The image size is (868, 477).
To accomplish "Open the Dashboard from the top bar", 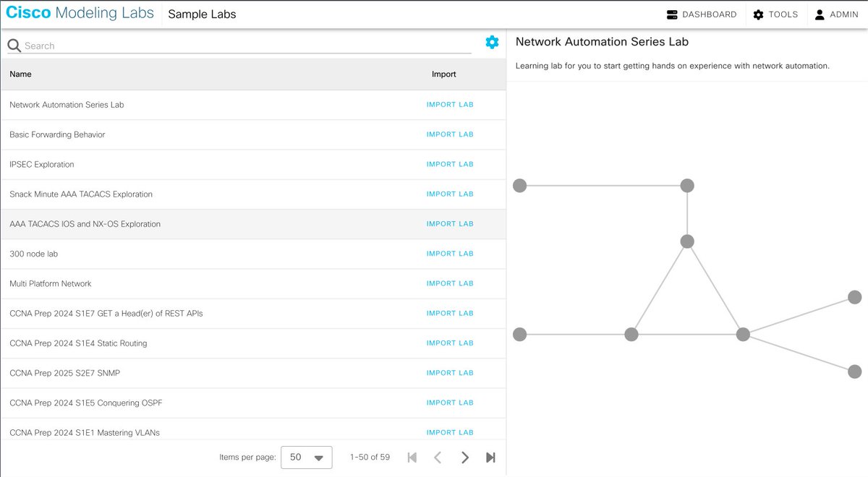I will 702,14.
